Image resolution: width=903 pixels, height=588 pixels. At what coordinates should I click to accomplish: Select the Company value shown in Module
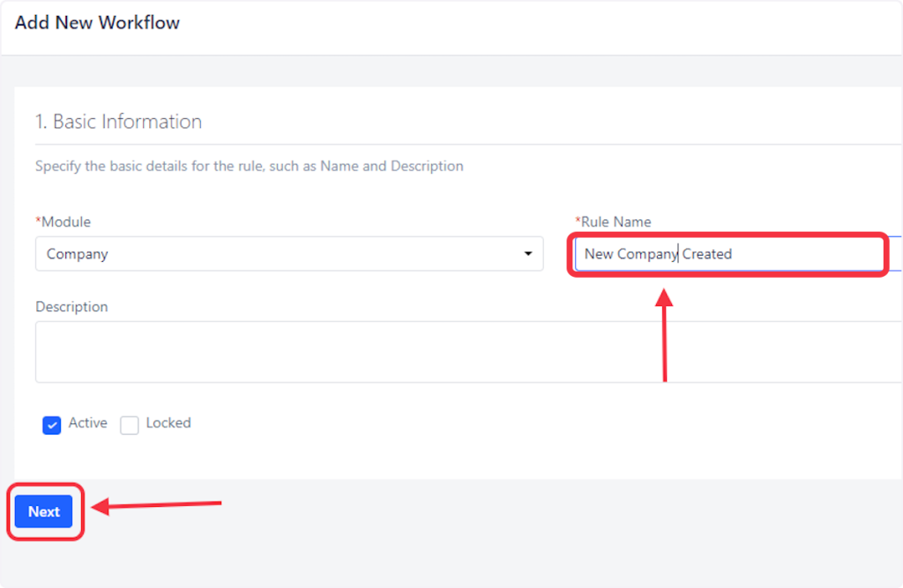pyautogui.click(x=78, y=254)
